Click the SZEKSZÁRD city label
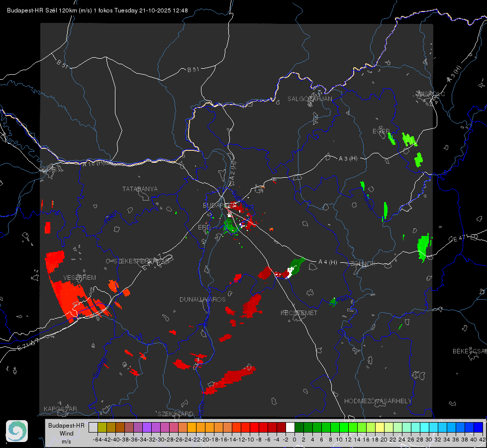Screen dimensions: 487x448 [x=176, y=414]
